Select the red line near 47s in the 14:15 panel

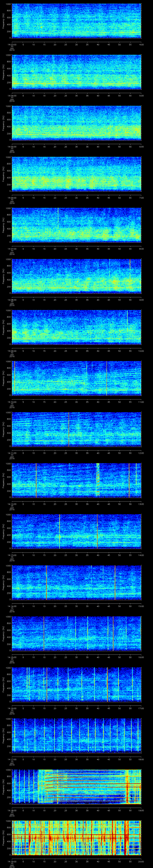coord(113,633)
